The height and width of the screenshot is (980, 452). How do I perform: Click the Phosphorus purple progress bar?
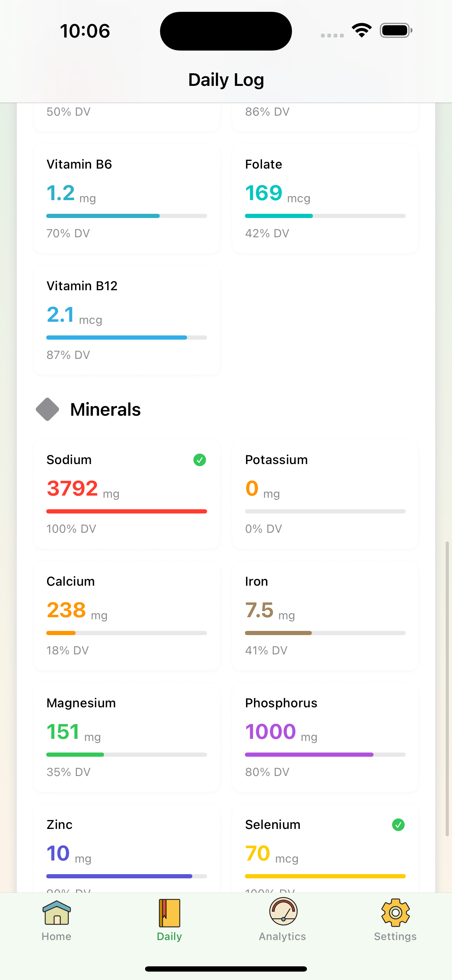pyautogui.click(x=325, y=754)
